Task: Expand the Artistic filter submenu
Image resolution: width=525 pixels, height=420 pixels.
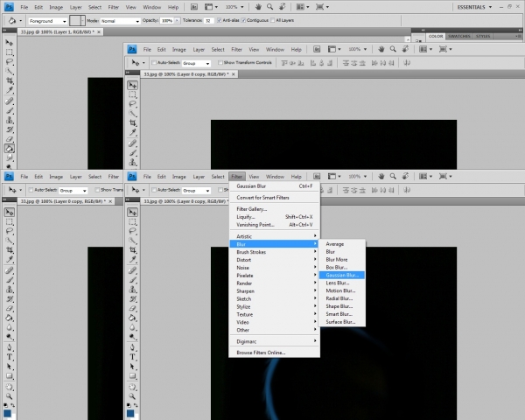Action: (x=274, y=236)
